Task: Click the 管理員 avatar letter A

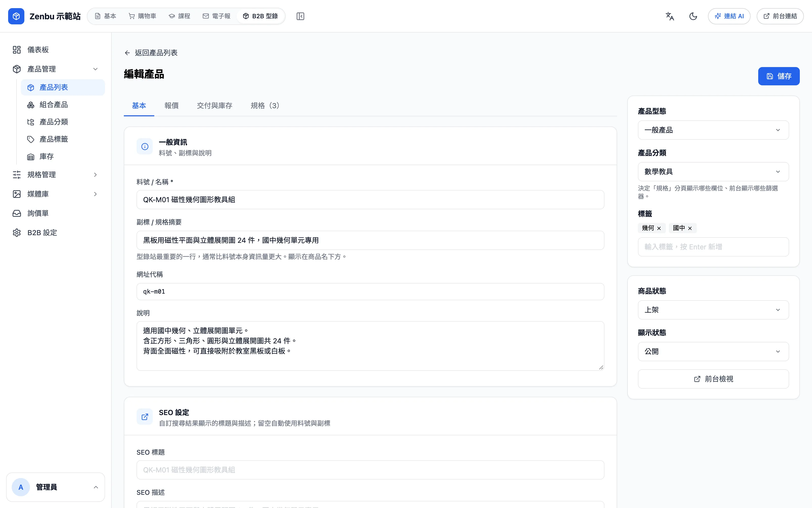Action: point(21,487)
